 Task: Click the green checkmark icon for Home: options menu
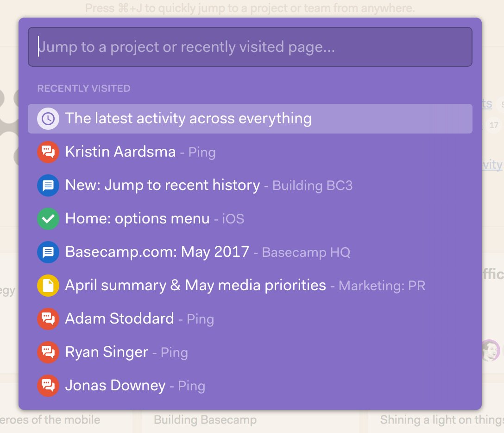(x=48, y=219)
